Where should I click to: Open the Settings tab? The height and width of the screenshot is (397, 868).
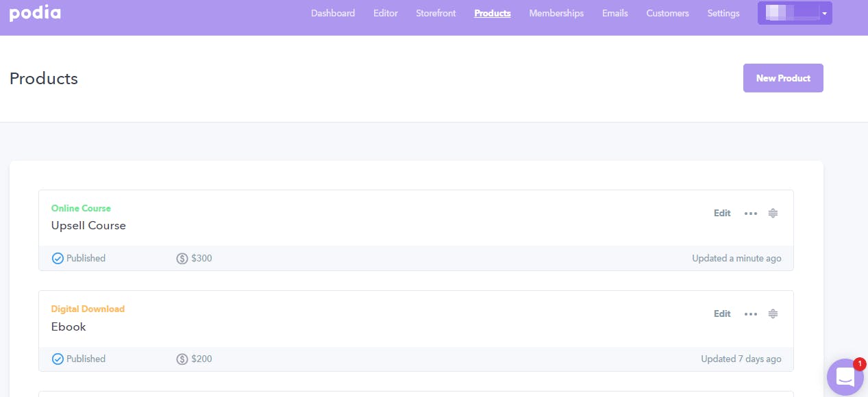tap(723, 13)
